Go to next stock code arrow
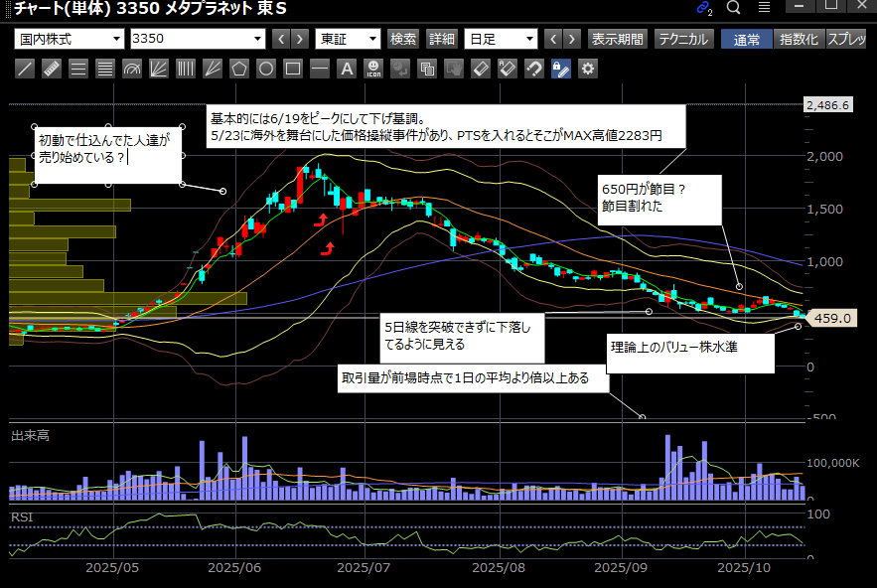The height and width of the screenshot is (588, 877). 300,39
